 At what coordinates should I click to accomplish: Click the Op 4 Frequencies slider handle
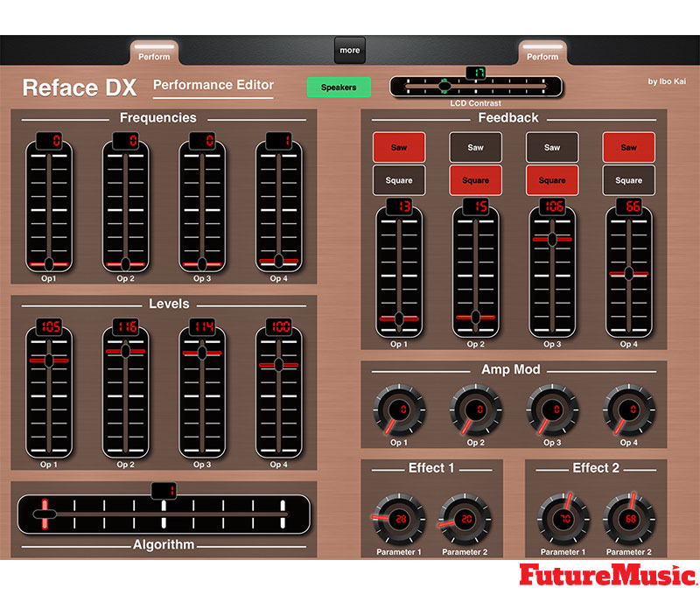click(x=278, y=261)
